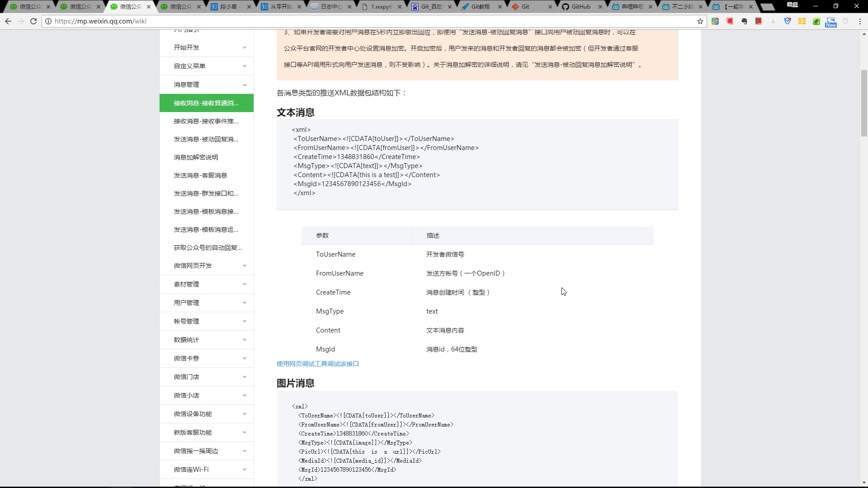The image size is (868, 488).
Task: Open the yellow bricks extension icon
Action: click(802, 21)
